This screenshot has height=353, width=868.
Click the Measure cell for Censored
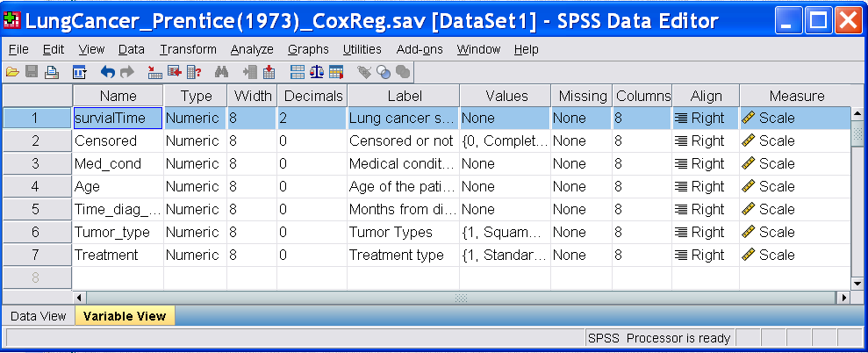[x=794, y=140]
